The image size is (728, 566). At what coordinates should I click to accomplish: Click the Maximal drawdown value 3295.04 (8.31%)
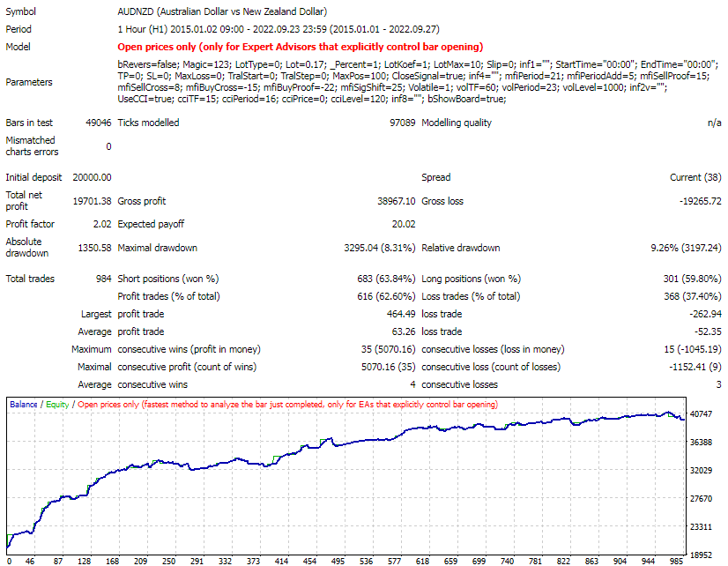coord(379,248)
